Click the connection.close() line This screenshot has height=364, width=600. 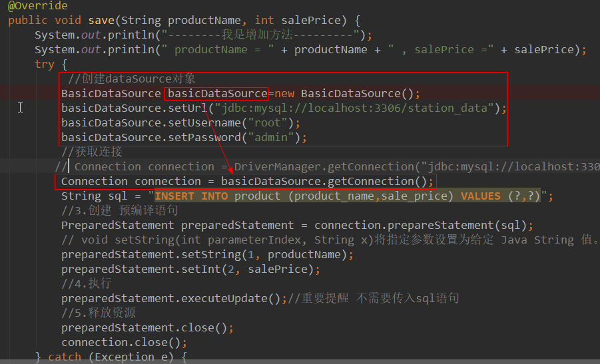pyautogui.click(x=125, y=342)
